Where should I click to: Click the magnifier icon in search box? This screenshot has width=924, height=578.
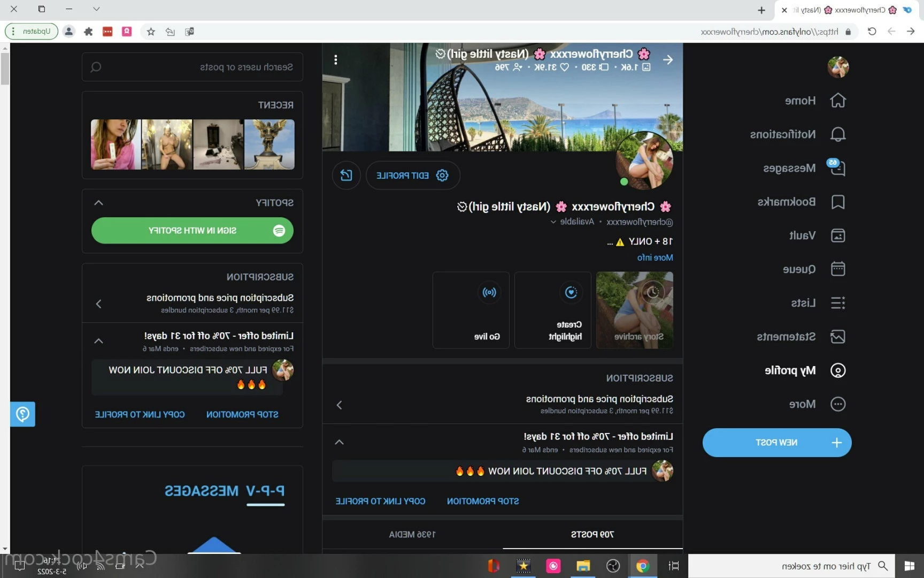click(x=96, y=67)
